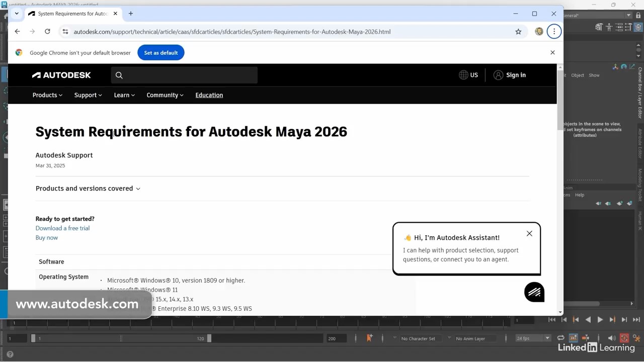Open a new Chrome tab
This screenshot has width=644, height=362.
tap(131, 14)
